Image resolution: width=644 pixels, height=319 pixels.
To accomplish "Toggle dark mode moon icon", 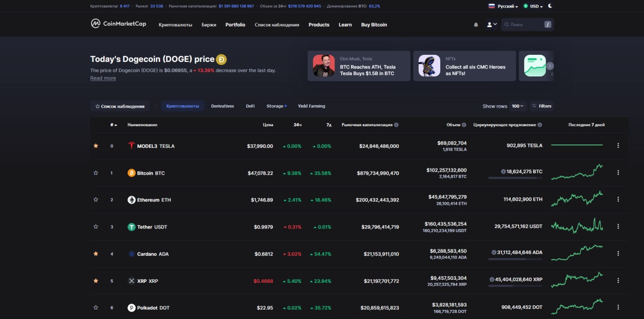I will (550, 6).
